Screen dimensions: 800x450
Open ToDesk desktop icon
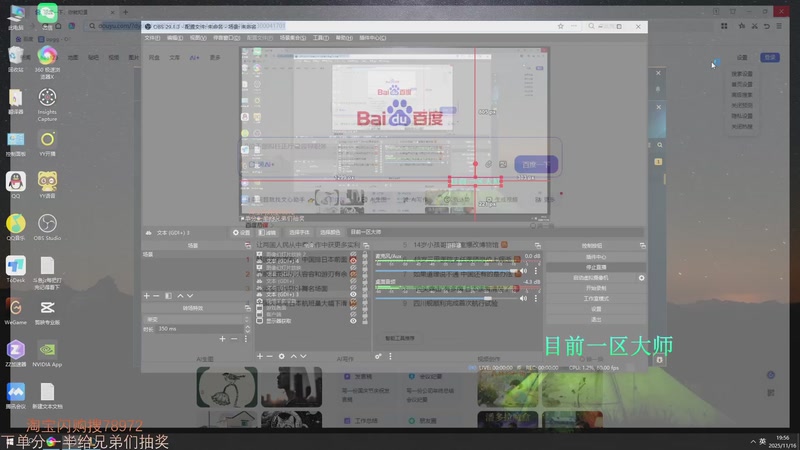coord(16,269)
